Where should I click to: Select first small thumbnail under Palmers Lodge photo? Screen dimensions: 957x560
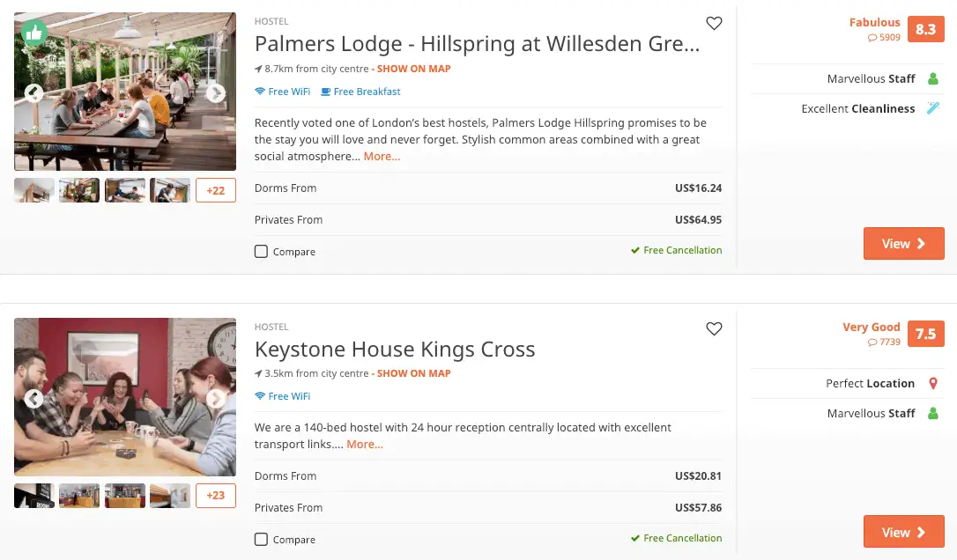(34, 190)
